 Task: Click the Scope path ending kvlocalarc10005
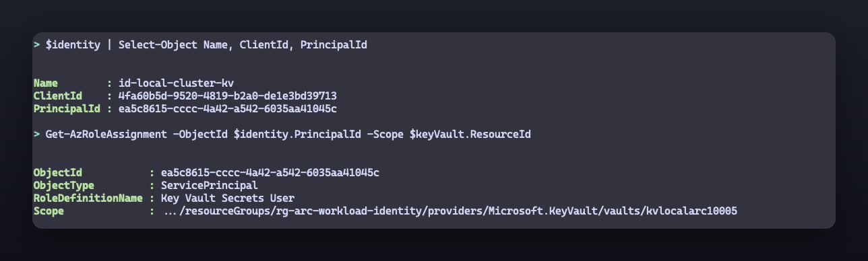tap(451, 211)
